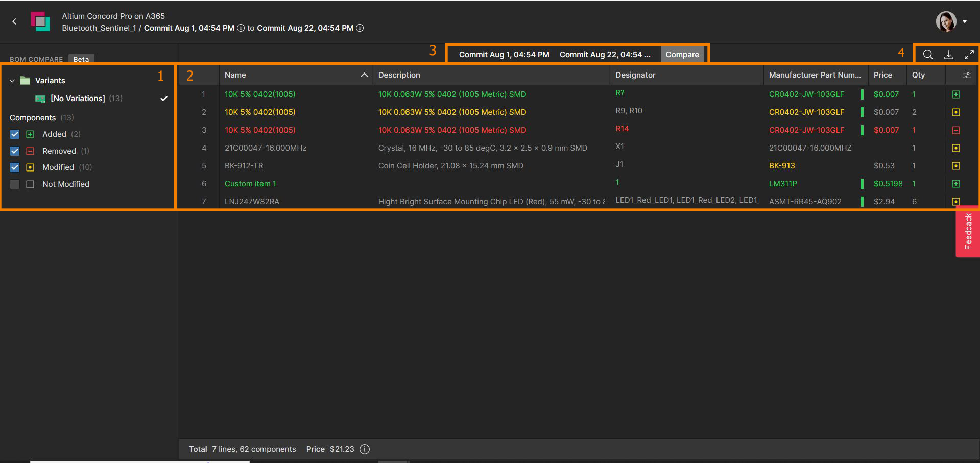Disable the Removed components filter

tap(14, 151)
